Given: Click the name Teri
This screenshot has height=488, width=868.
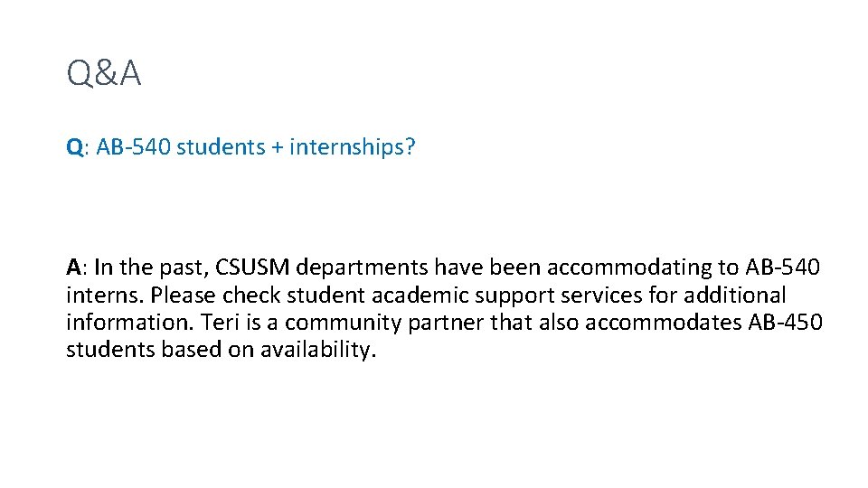Looking at the screenshot, I should coord(221,323).
